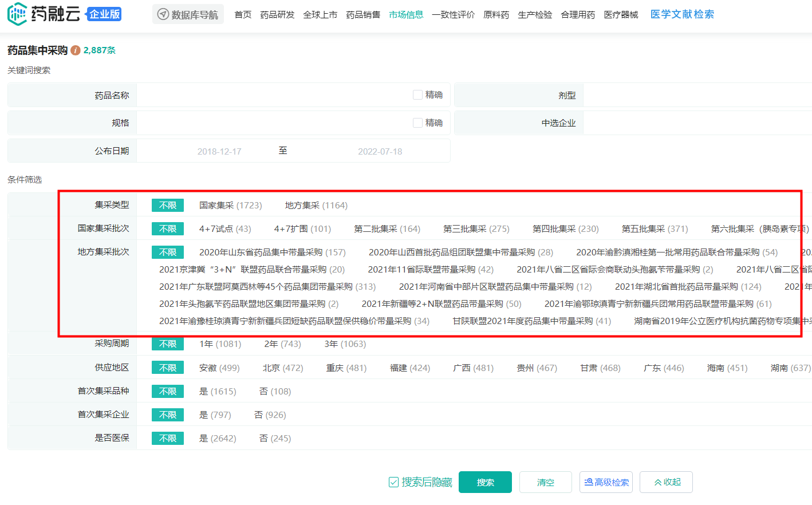Screen dimensions: 812x505
Task: Filter by 4+7试点 (43)
Action: (225, 228)
